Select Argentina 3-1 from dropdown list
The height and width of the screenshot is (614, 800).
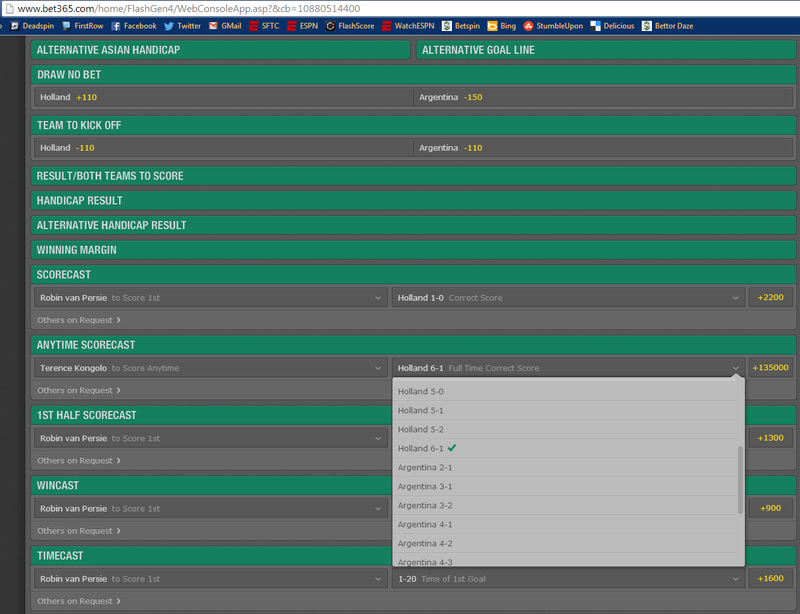point(565,486)
